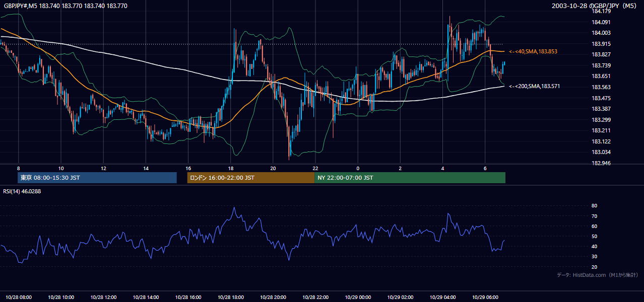
Task: Click the 10/28 22:00 date label
Action: tap(315, 297)
